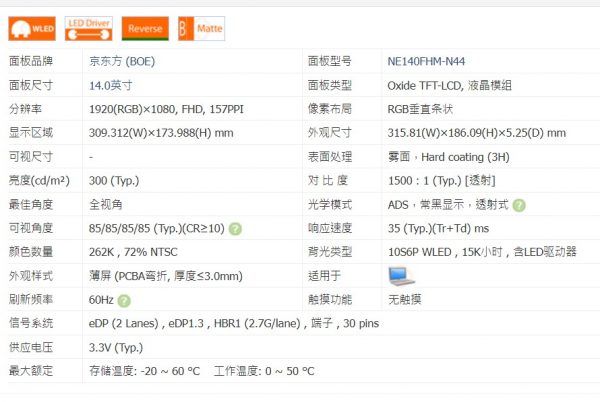Select the 10S6P WLED backlight value
Image resolution: width=600 pixels, height=402 pixels.
(482, 252)
